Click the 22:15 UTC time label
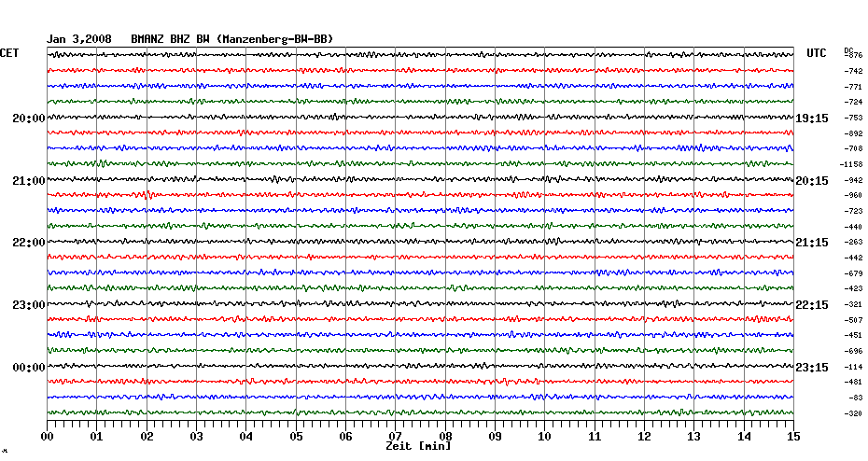Screen dimensions: 868x461 tap(812, 305)
